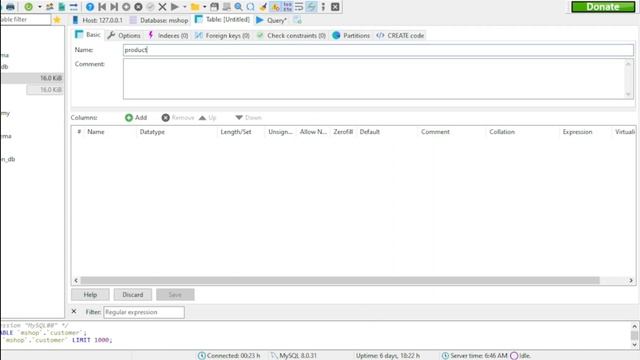This screenshot has width=640, height=360.
Task: Click the Help button
Action: click(x=90, y=295)
